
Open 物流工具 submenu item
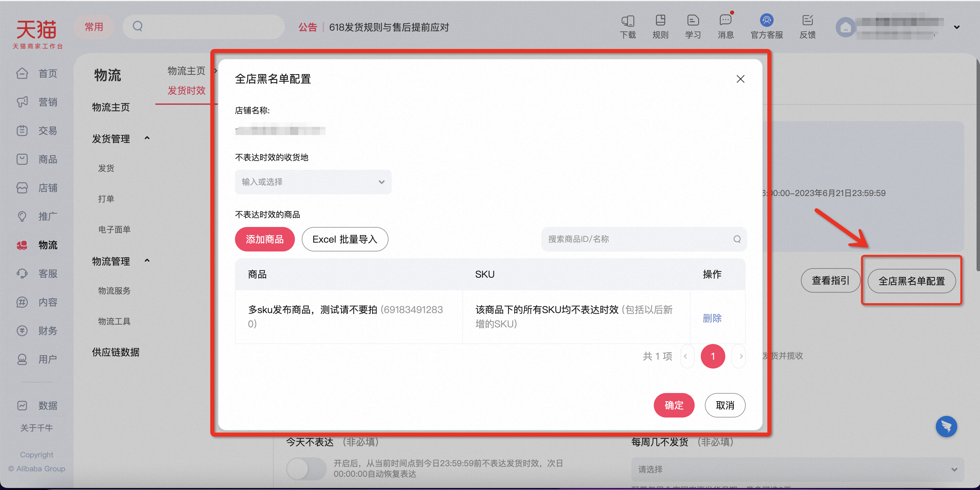pyautogui.click(x=114, y=322)
